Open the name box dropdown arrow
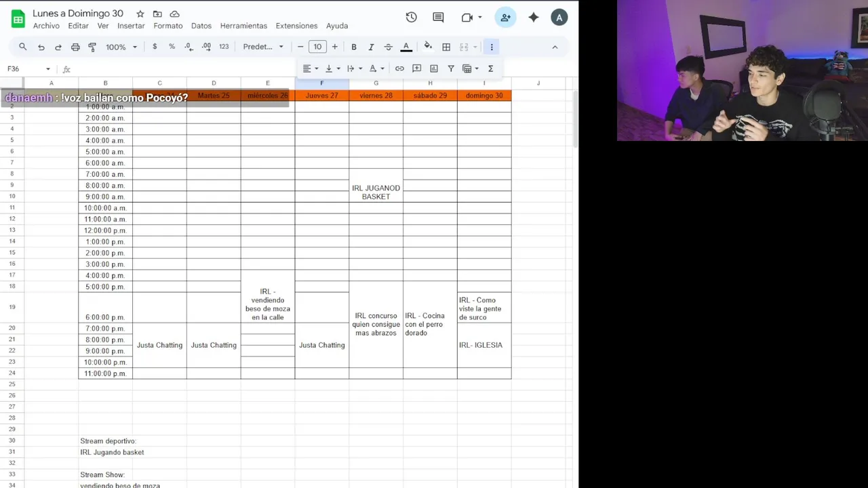868x488 pixels. click(x=47, y=68)
